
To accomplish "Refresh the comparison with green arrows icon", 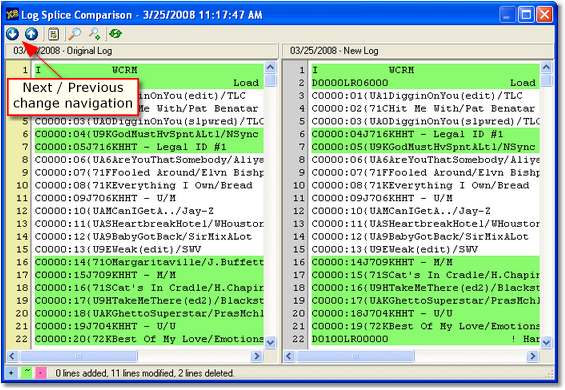I will (116, 34).
